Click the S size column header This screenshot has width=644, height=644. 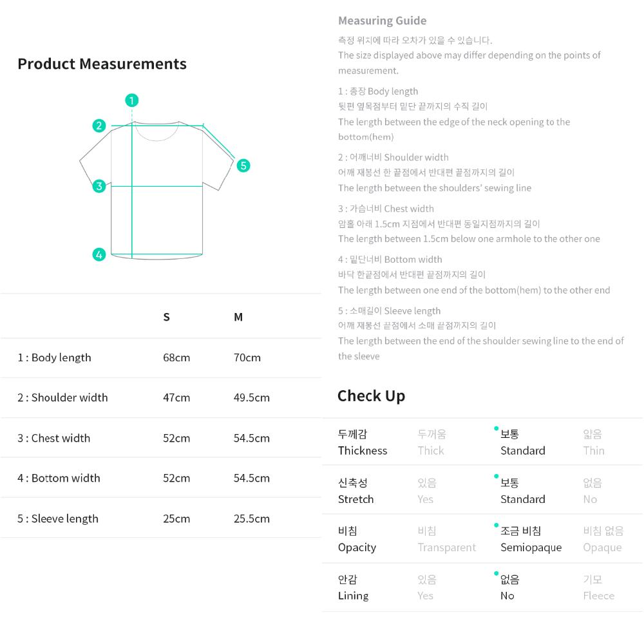pos(166,317)
